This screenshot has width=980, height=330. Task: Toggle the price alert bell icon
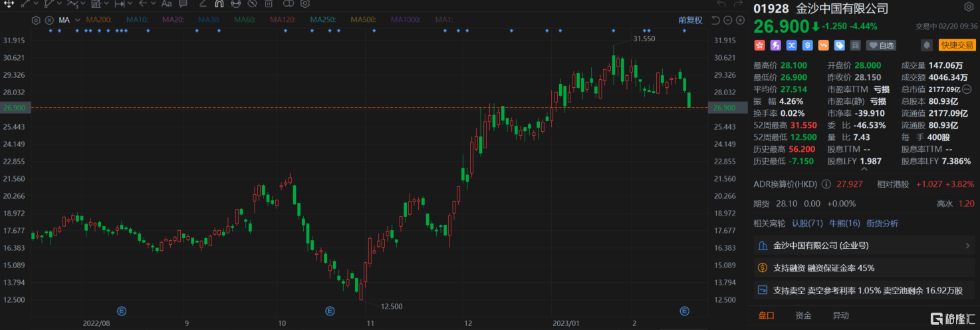[926, 45]
